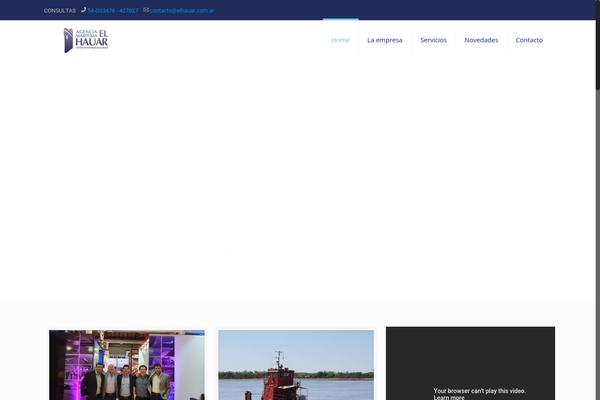This screenshot has width=600, height=400.
Task: Click the CONSULTAS label
Action: [60, 11]
